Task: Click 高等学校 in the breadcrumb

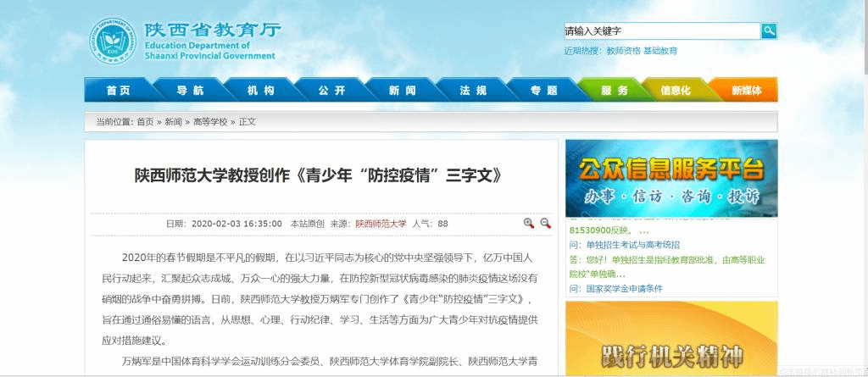Action: [210, 122]
